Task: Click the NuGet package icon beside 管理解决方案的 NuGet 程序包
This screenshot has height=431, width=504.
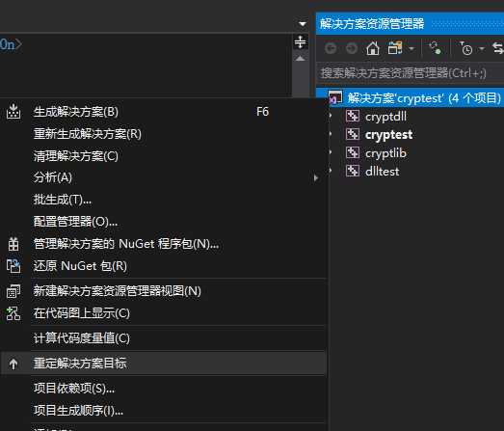Action: pos(13,244)
